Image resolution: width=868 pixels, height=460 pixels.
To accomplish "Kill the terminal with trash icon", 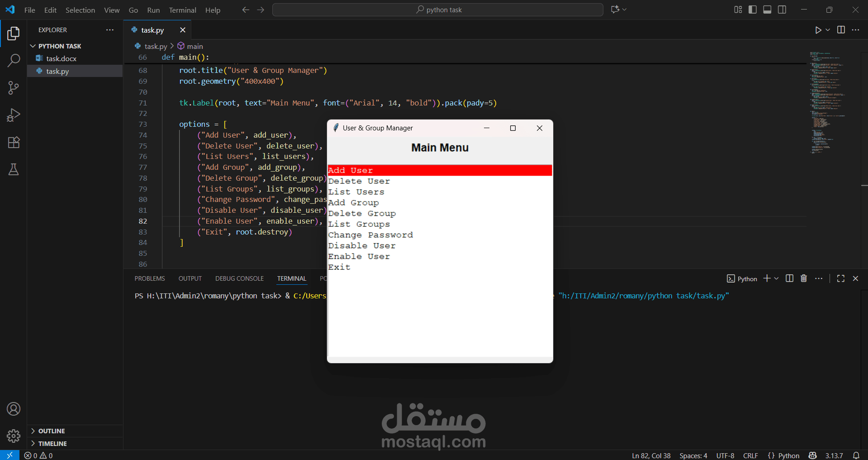I will point(804,278).
